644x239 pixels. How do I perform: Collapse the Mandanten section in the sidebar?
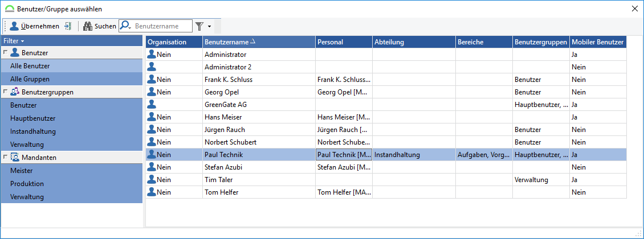click(5, 157)
